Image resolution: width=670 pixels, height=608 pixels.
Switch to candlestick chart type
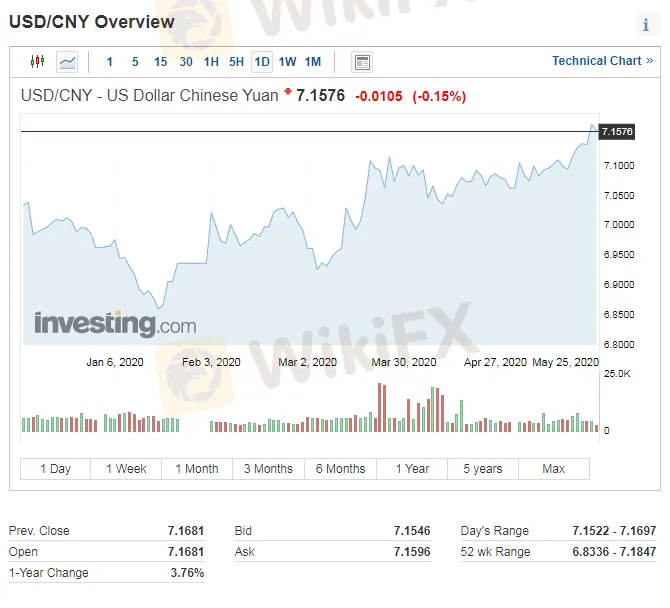click(x=38, y=62)
